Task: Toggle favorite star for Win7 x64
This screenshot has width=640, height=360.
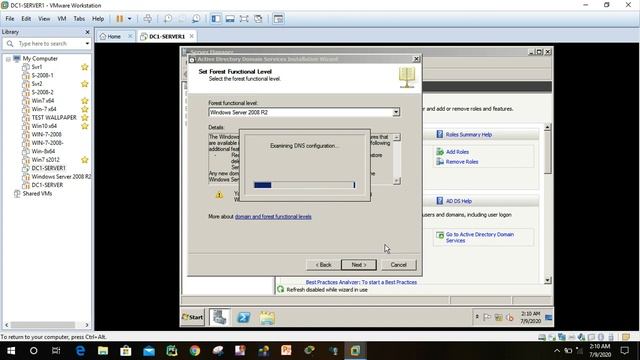Action: [84, 100]
